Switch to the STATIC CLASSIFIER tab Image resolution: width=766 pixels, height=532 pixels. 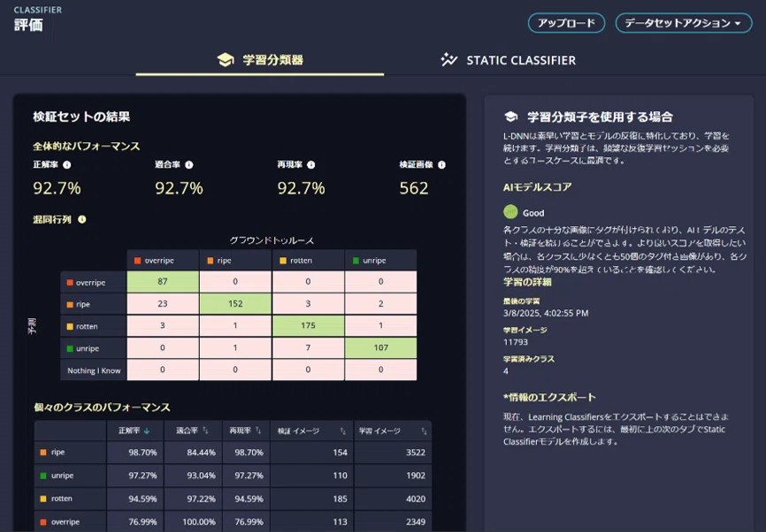coord(508,60)
